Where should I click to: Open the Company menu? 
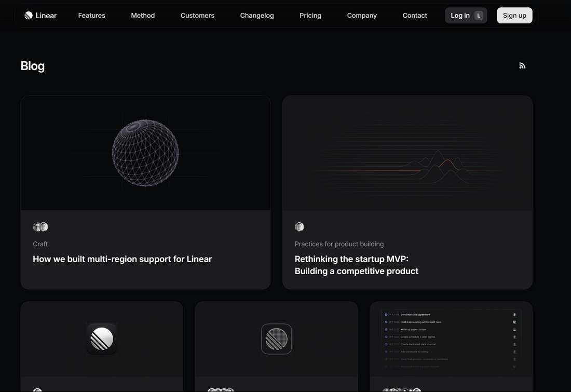pyautogui.click(x=362, y=15)
